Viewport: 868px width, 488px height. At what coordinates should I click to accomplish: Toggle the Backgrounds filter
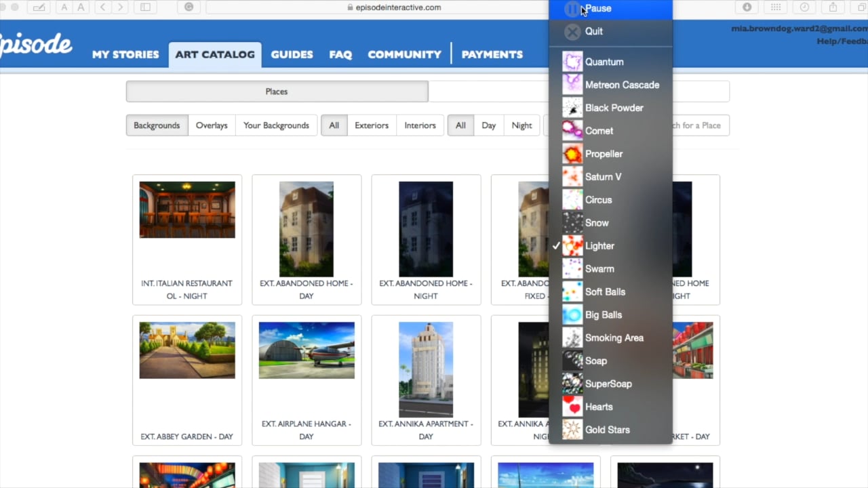click(157, 125)
